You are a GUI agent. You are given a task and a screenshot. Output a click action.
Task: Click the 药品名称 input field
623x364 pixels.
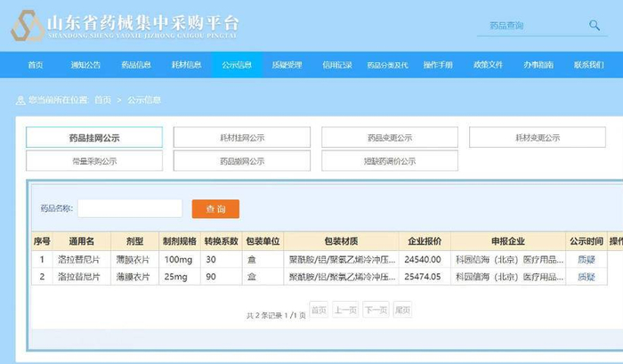[x=130, y=208]
